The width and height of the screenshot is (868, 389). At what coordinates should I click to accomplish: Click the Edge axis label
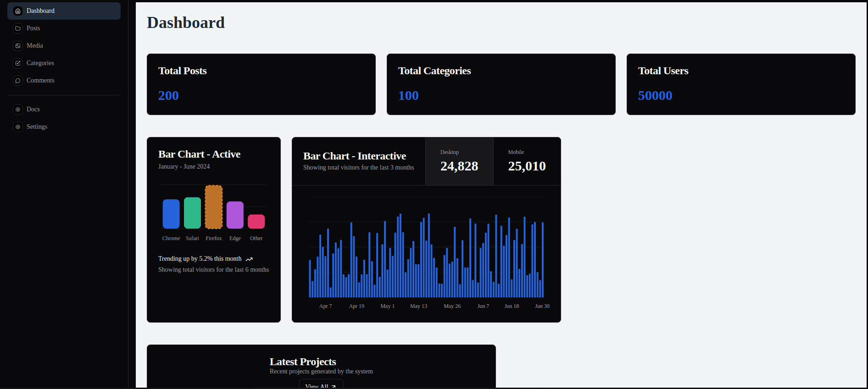(235, 238)
